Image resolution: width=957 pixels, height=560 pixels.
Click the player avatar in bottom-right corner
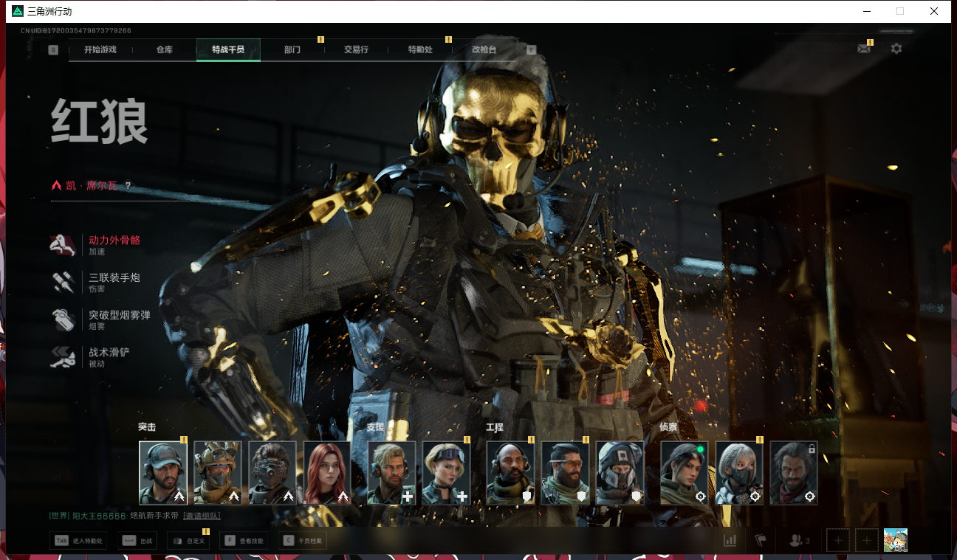click(895, 540)
